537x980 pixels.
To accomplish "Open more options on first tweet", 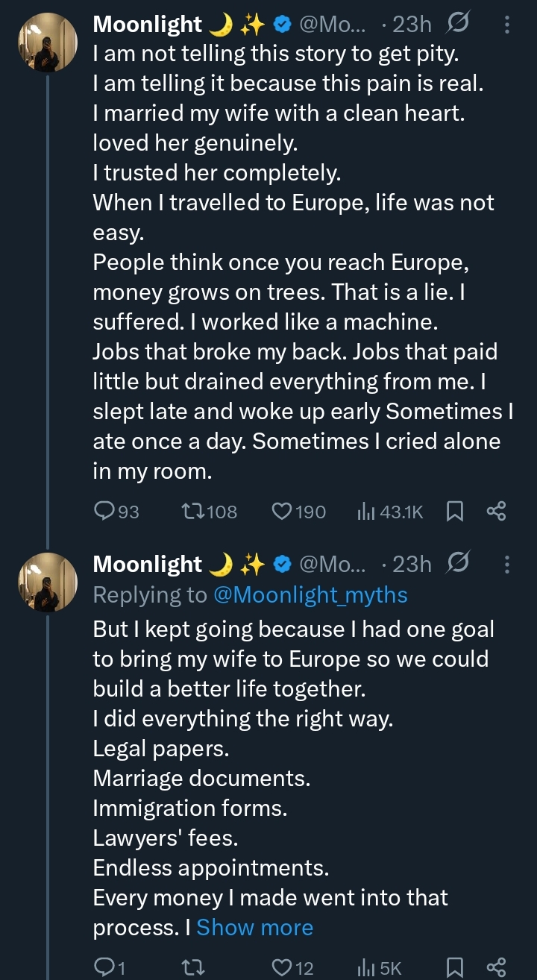I will 507,25.
